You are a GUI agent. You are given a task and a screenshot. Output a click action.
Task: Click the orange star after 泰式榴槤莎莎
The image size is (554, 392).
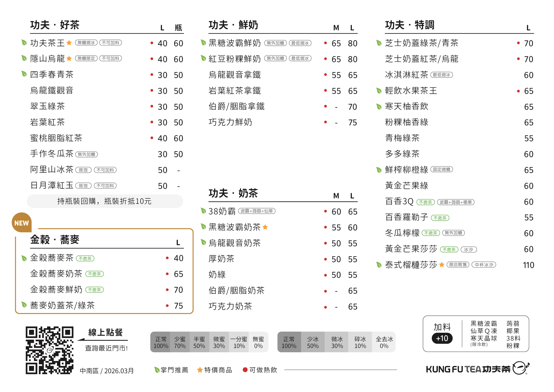point(442,265)
